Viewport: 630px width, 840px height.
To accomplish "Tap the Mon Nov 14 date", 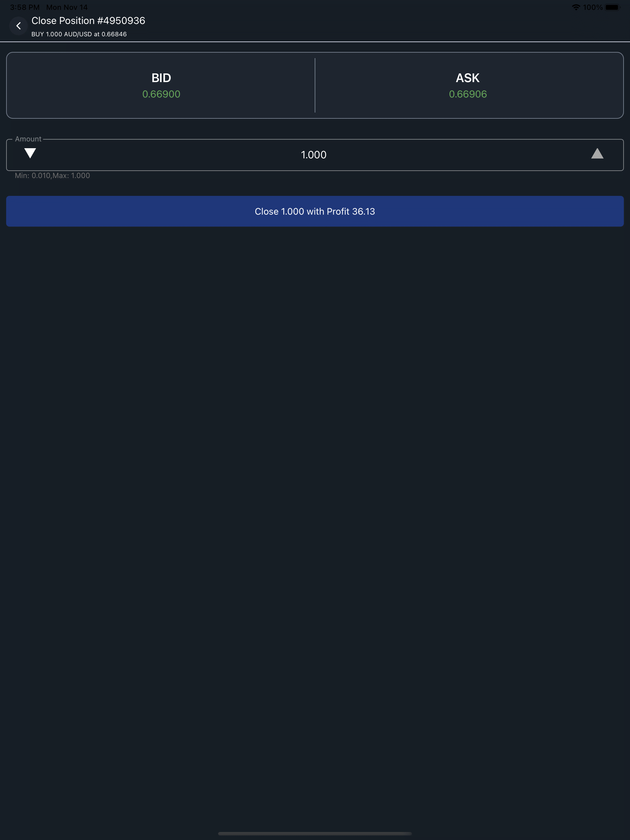I will coord(67,7).
